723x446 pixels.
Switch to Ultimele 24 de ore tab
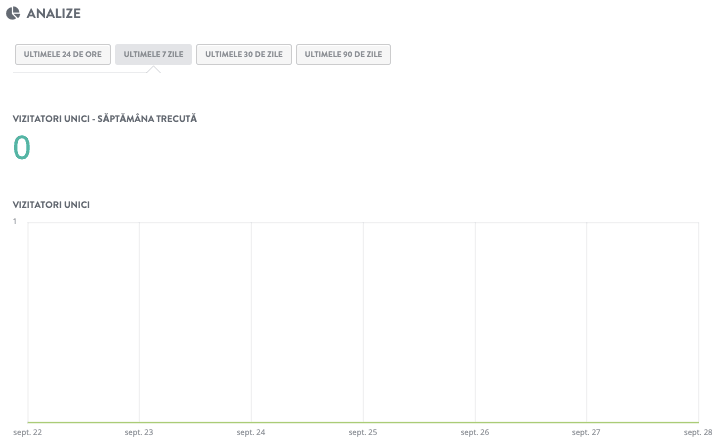point(62,54)
